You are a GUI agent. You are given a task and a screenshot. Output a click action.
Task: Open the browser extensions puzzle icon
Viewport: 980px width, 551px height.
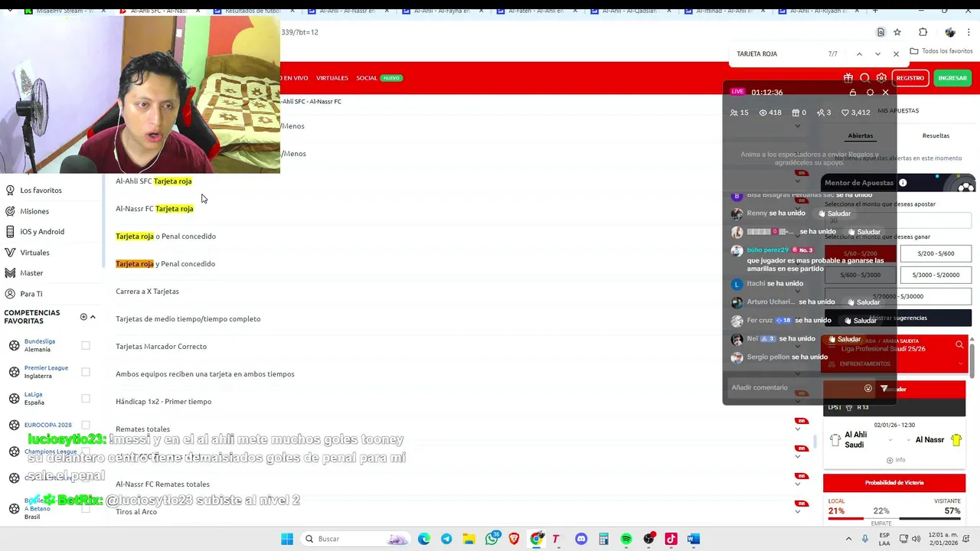(x=923, y=32)
